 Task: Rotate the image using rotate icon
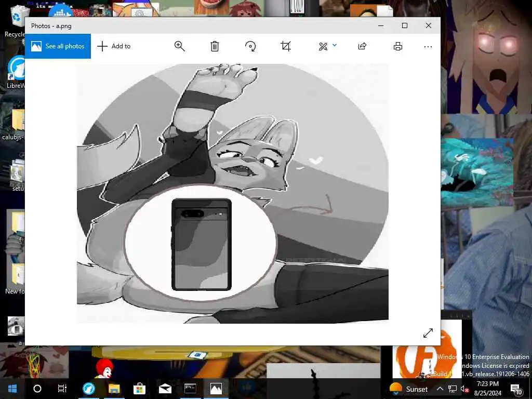pos(250,46)
